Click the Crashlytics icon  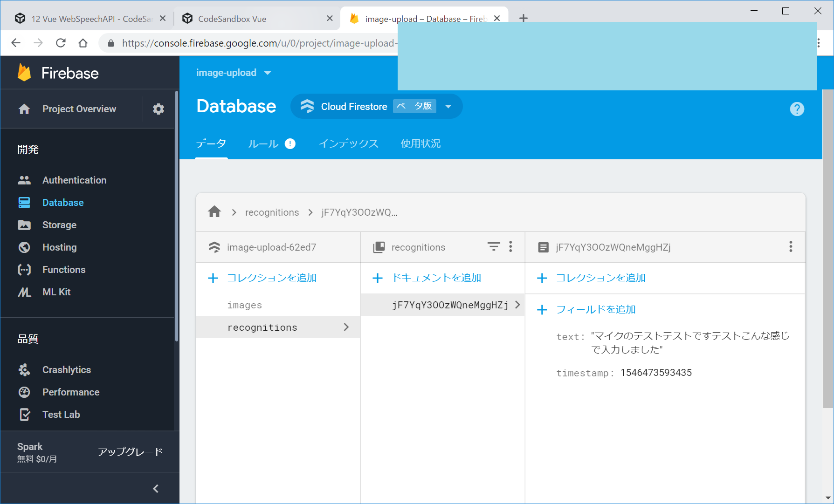pyautogui.click(x=24, y=370)
